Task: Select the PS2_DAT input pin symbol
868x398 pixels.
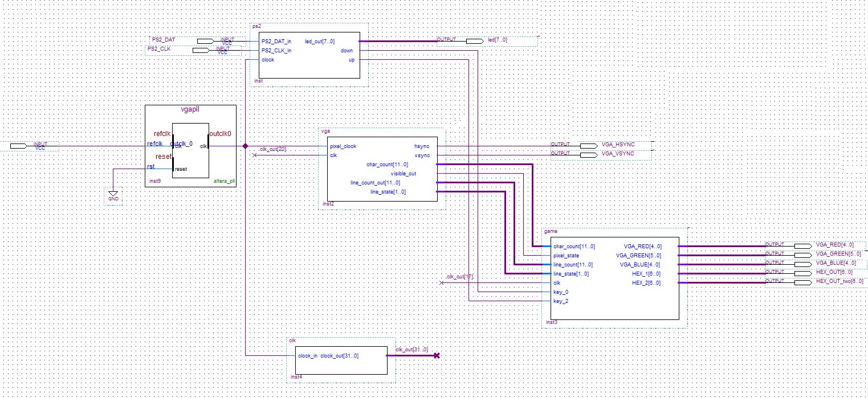Action: (205, 41)
